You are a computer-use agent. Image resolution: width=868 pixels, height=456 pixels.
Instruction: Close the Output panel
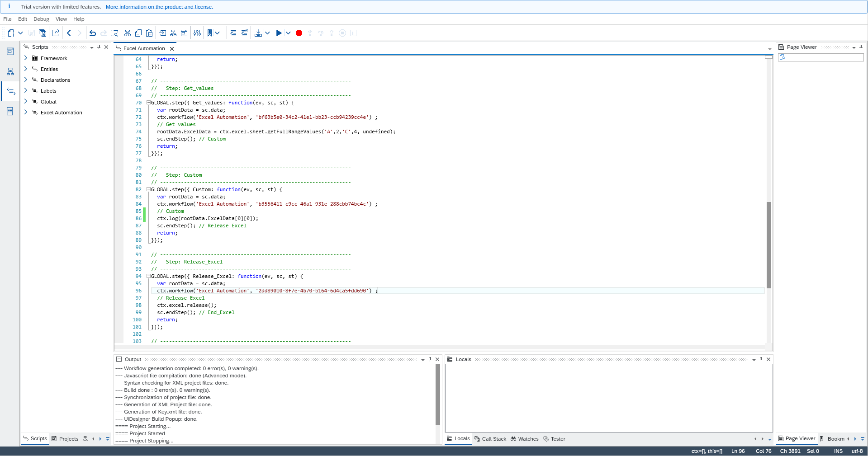437,359
